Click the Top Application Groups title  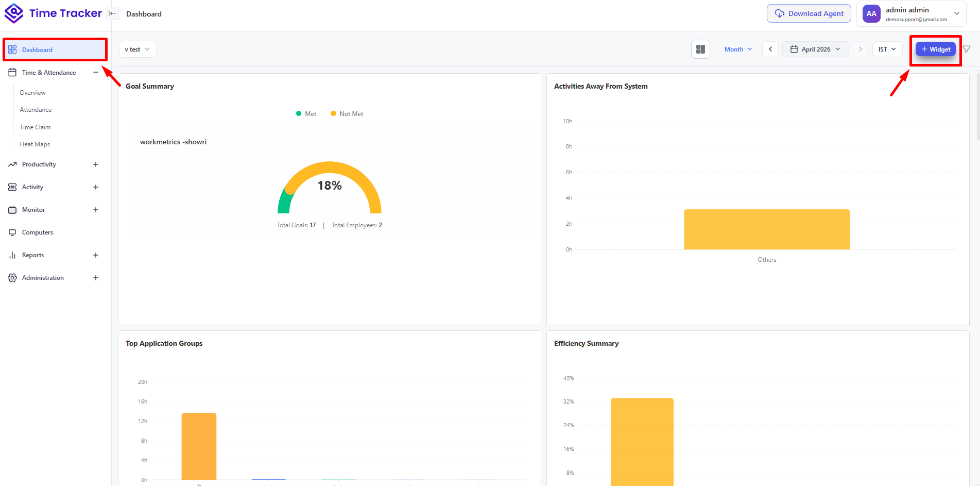164,343
